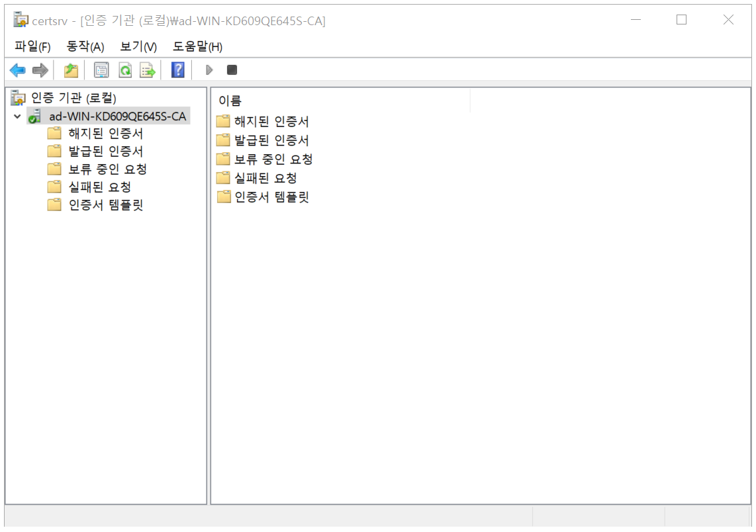Click the green Refresh toolbar icon
This screenshot has width=756, height=532.
click(125, 70)
